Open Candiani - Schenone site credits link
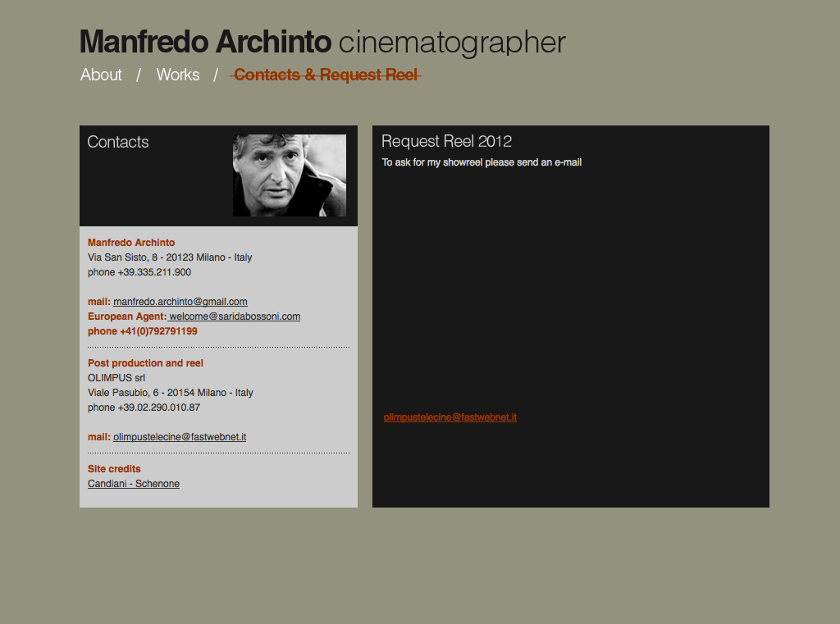Screen dimensions: 840x624 pos(134,484)
